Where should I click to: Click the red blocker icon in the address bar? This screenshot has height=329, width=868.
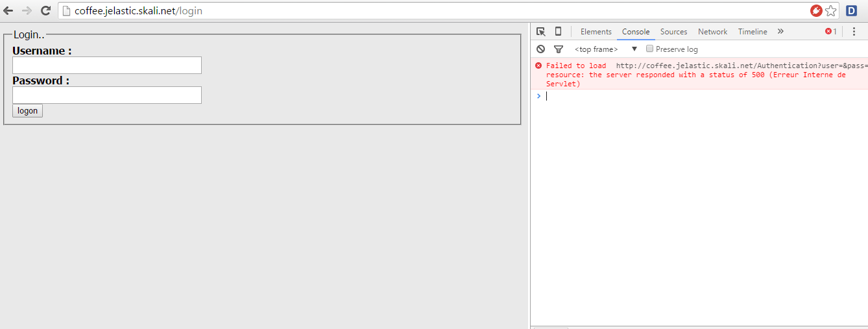(816, 10)
